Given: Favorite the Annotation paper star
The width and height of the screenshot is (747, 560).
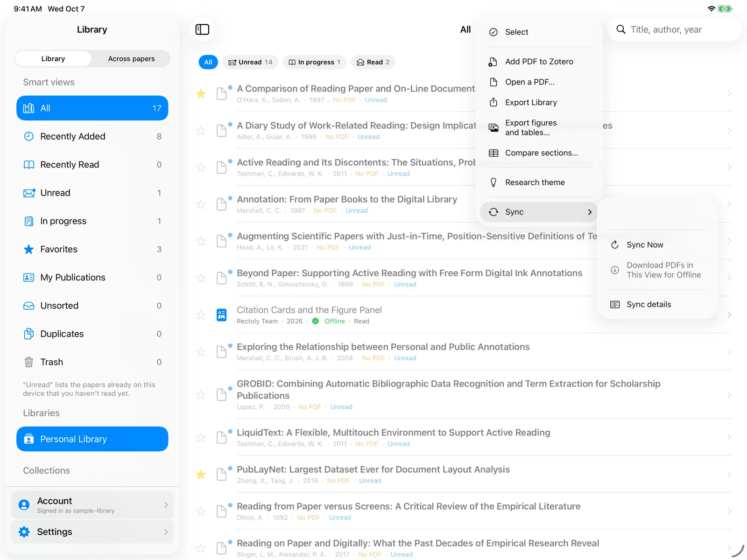Looking at the screenshot, I should (x=201, y=204).
